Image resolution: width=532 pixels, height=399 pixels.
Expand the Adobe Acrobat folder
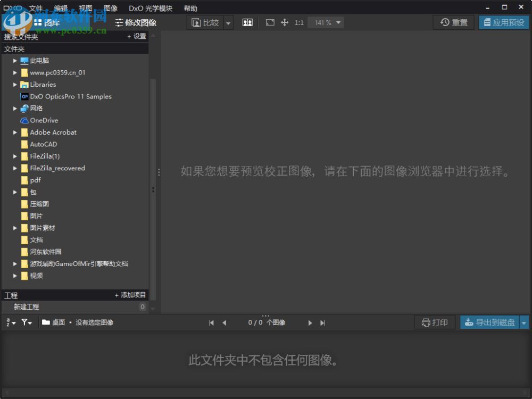click(x=15, y=132)
